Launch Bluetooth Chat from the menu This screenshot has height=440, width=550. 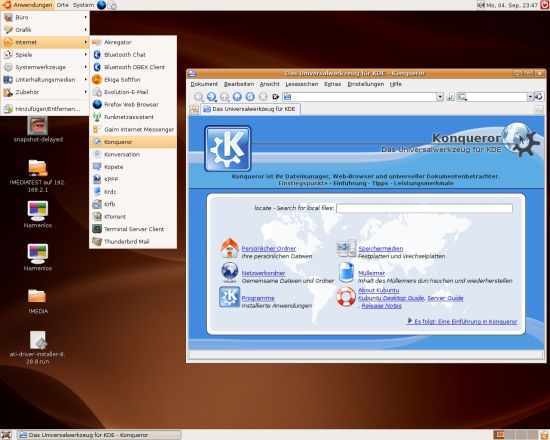click(133, 55)
